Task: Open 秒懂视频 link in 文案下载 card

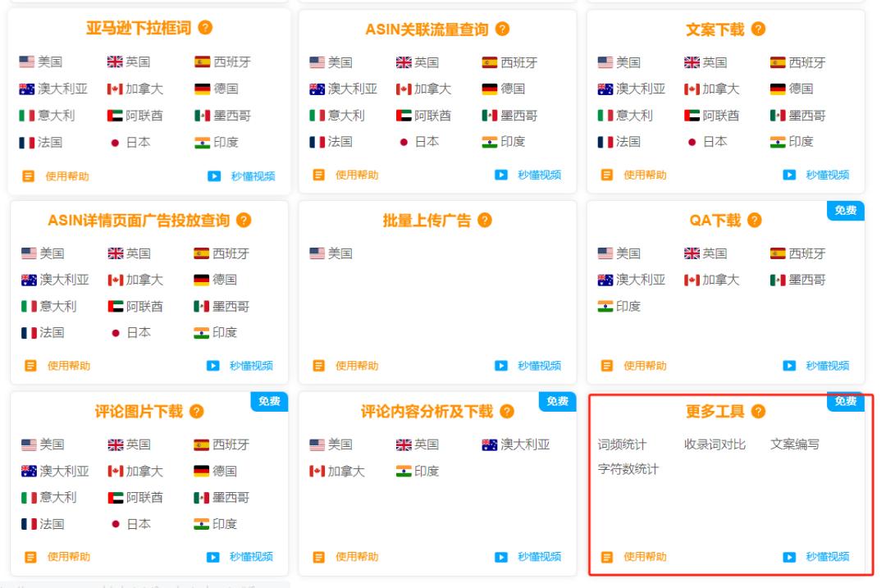Action: [x=827, y=175]
